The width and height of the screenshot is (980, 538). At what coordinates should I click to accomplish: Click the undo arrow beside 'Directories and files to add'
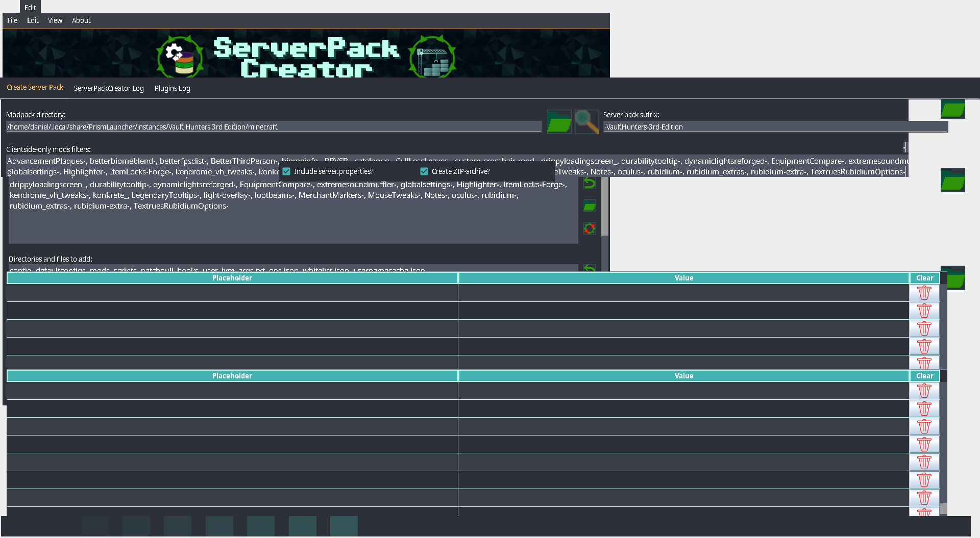589,268
